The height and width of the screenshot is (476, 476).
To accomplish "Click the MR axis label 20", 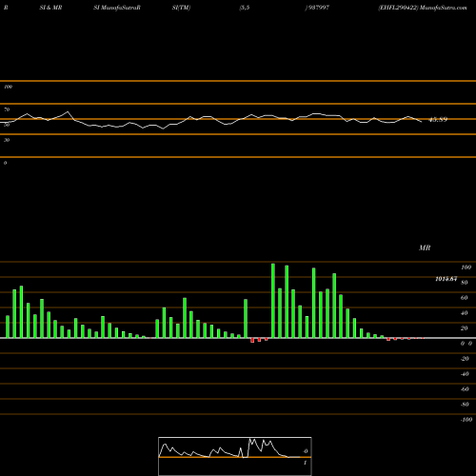I will coord(465,328).
